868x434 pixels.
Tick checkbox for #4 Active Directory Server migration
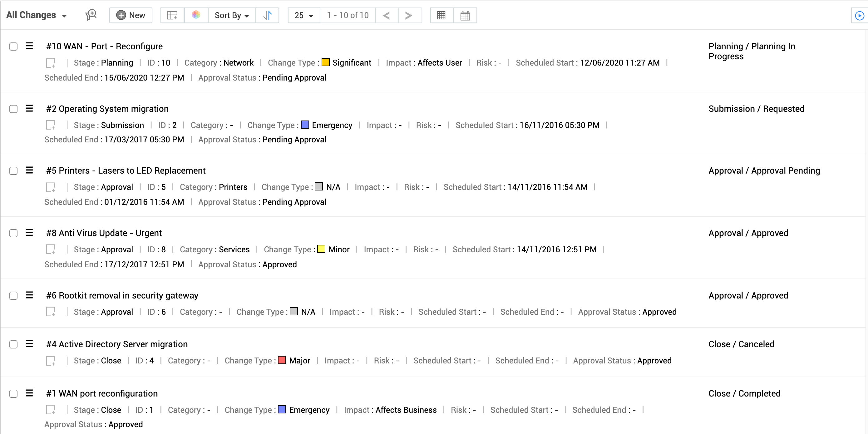[x=13, y=344]
